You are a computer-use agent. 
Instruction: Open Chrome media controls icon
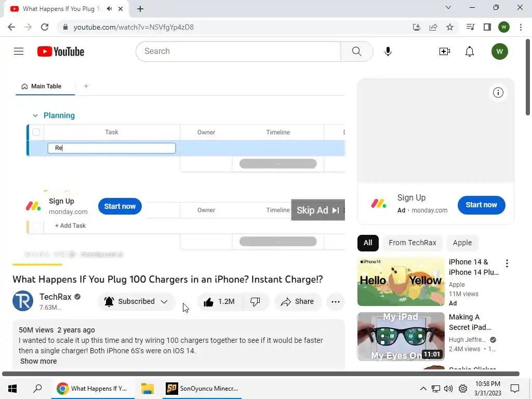pyautogui.click(x=470, y=27)
